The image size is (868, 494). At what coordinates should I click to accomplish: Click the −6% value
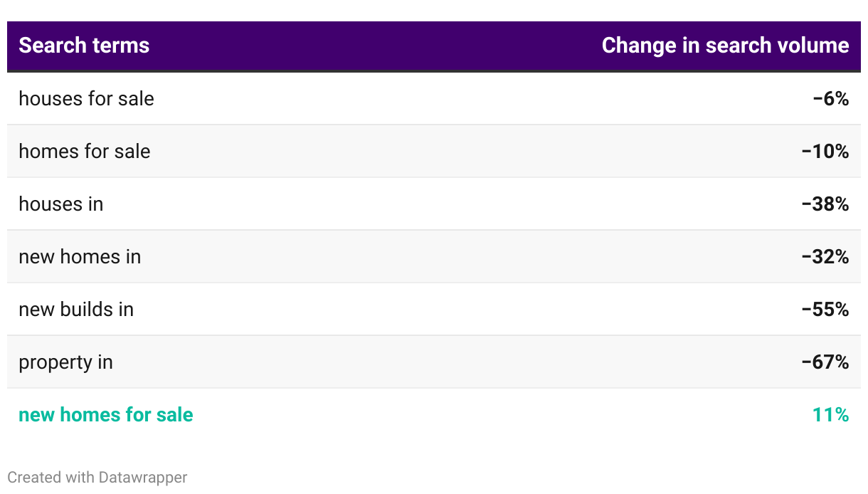tap(830, 98)
